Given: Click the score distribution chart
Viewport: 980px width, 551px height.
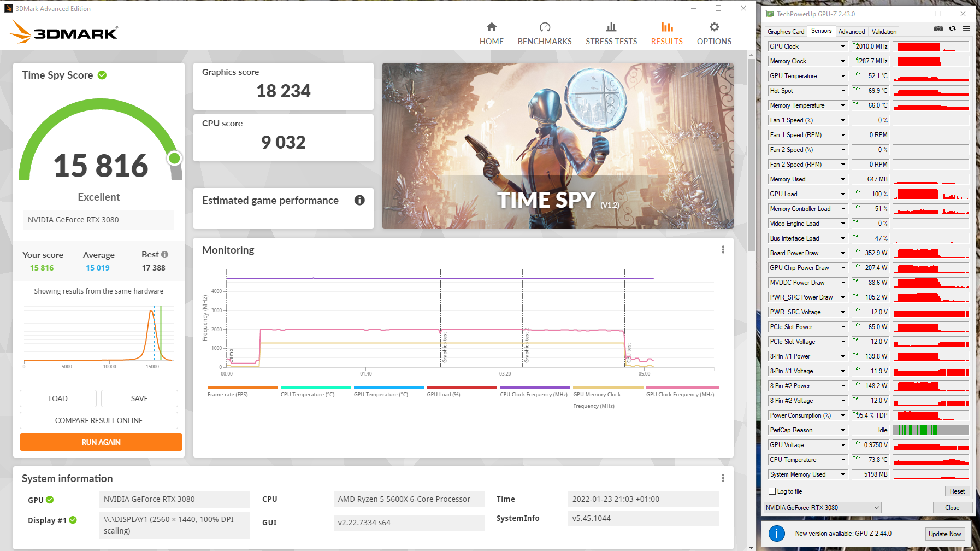Looking at the screenshot, I should [x=98, y=337].
